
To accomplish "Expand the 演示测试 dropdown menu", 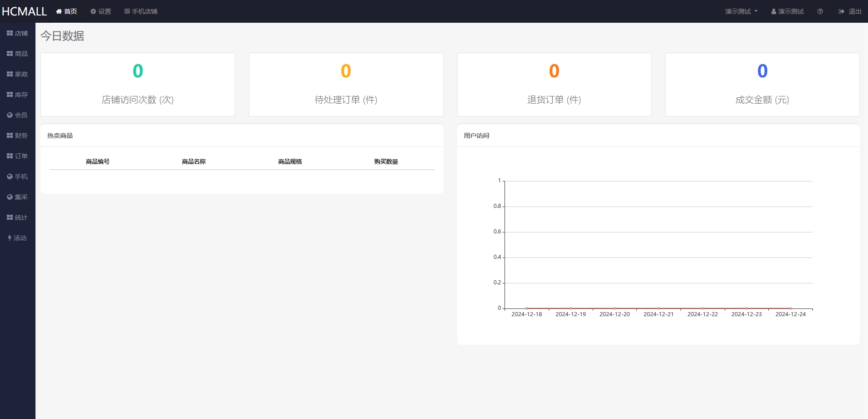I will pyautogui.click(x=741, y=11).
